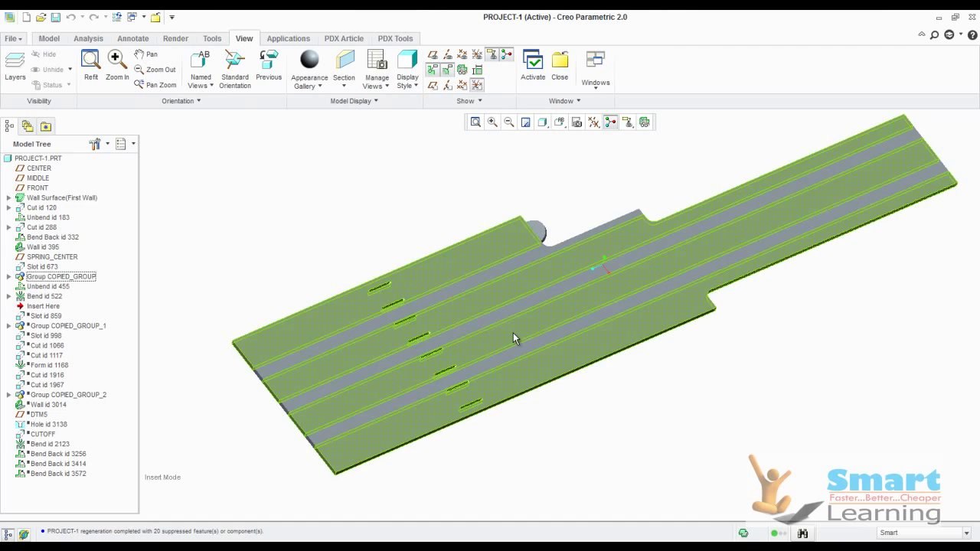Toggle axis display in Show group

[448, 55]
